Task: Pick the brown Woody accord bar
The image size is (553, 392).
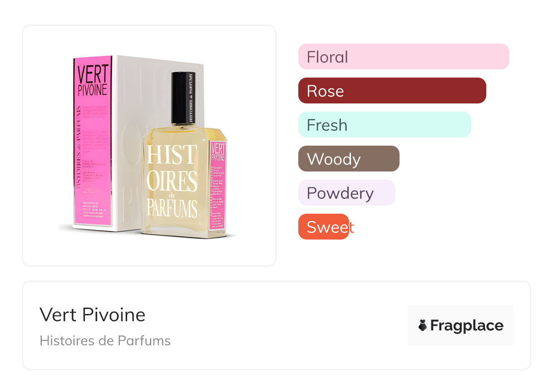Action: pos(349,159)
